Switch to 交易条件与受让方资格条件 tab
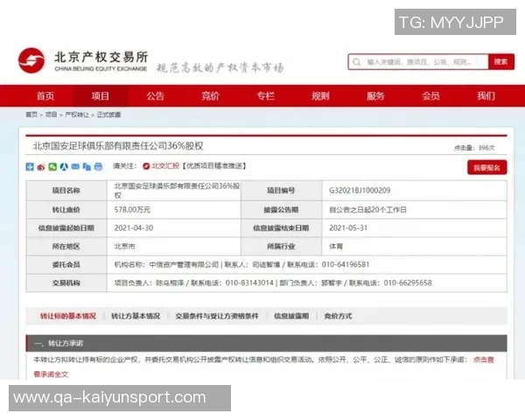The image size is (525, 420). click(217, 316)
